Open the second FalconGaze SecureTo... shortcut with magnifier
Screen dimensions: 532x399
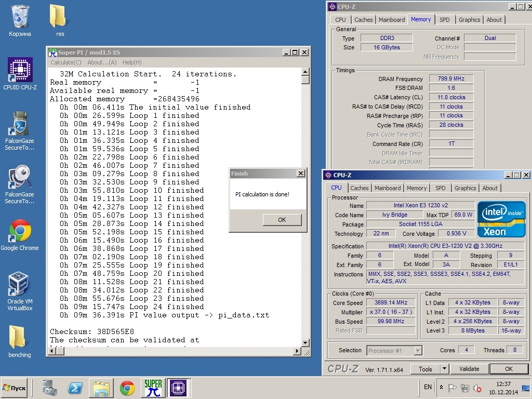coord(20,184)
